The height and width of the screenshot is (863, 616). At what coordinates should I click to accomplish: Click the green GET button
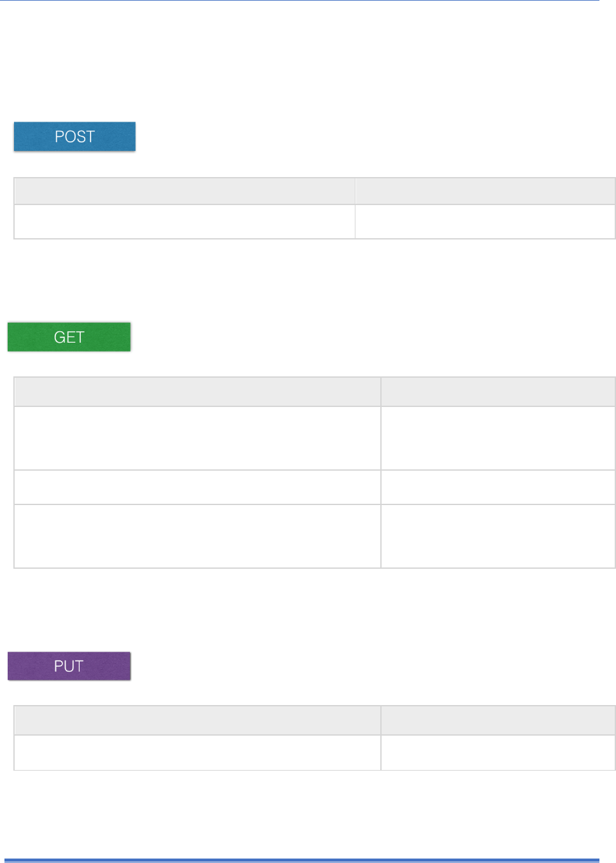(x=69, y=337)
